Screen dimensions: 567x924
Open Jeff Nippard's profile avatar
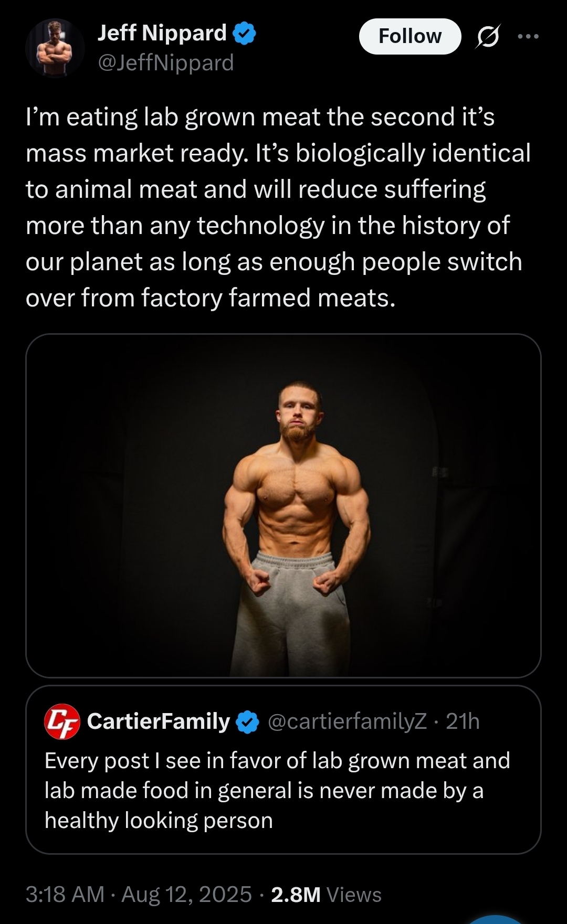pyautogui.click(x=55, y=48)
